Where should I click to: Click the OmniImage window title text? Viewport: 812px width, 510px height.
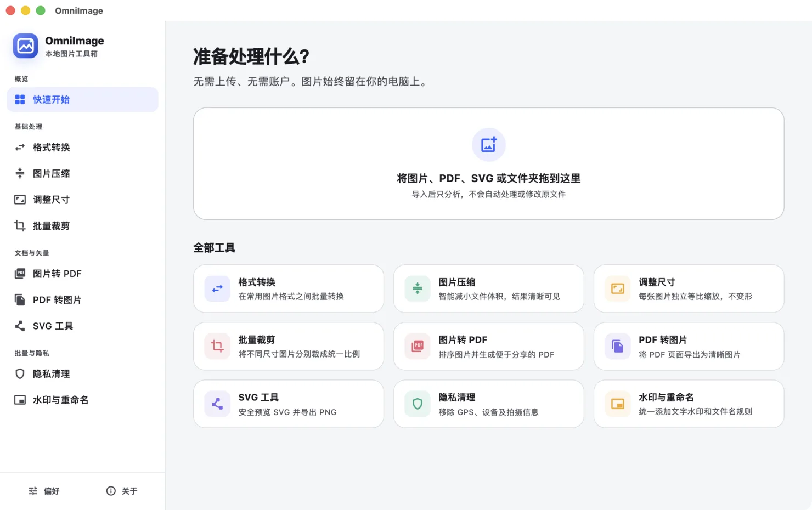[x=79, y=10]
